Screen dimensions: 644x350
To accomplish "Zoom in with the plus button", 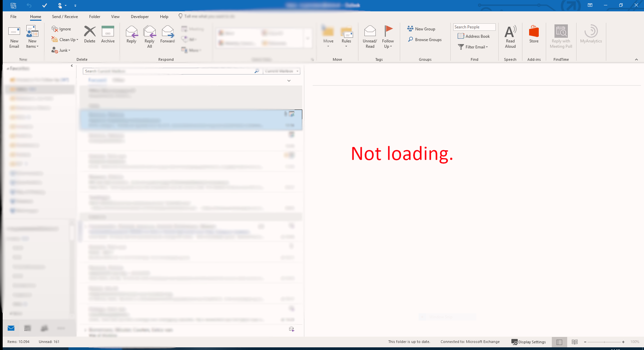I will tap(623, 342).
